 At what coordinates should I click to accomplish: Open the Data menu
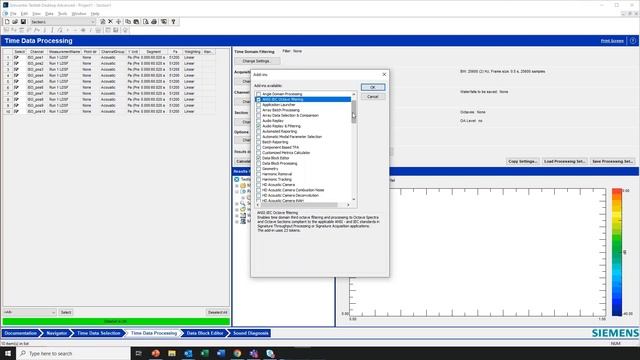coord(49,13)
